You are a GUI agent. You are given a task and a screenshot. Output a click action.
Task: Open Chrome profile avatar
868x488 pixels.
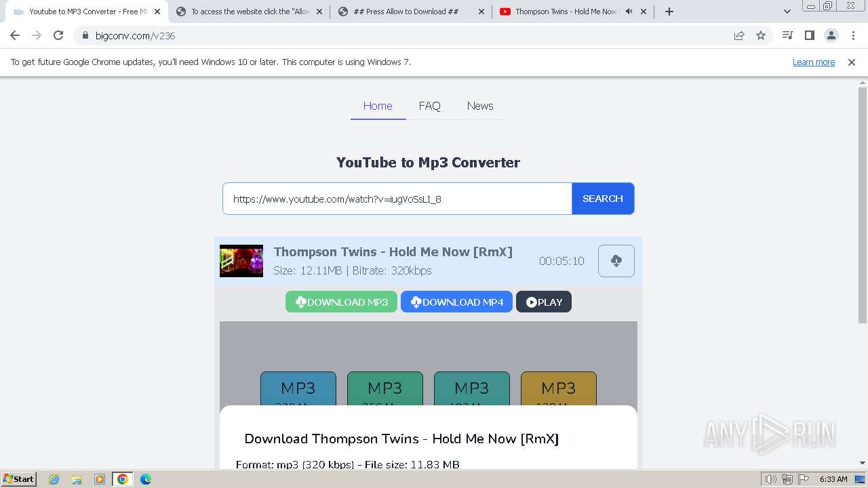point(831,35)
